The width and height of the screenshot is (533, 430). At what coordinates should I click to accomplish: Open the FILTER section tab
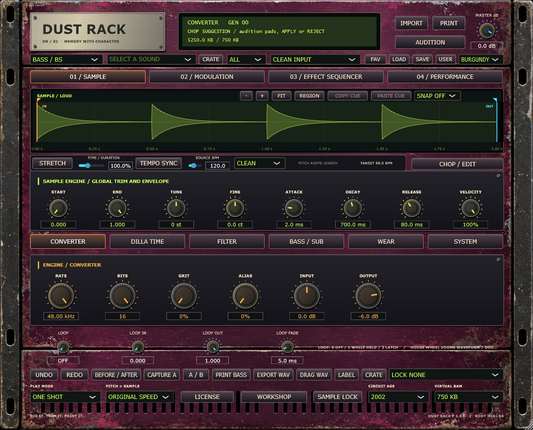click(x=227, y=242)
